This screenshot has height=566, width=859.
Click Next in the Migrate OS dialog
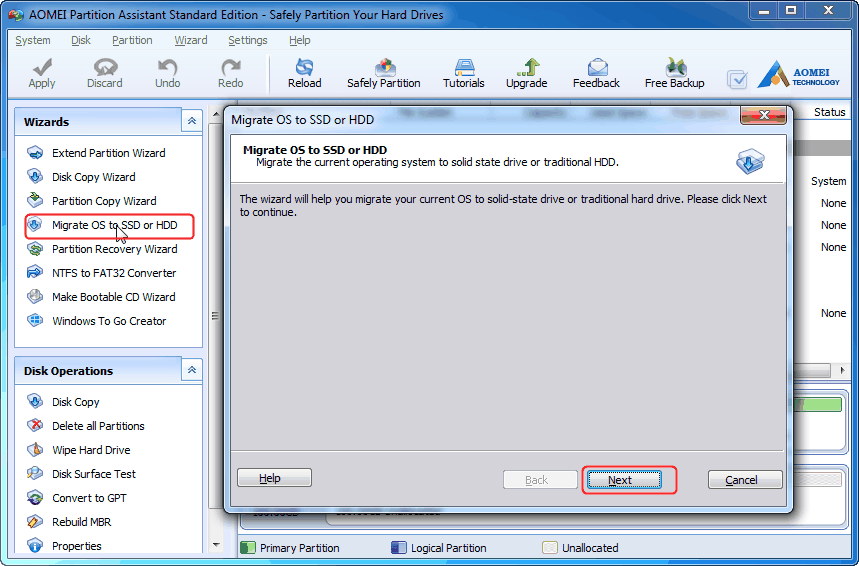(x=625, y=480)
